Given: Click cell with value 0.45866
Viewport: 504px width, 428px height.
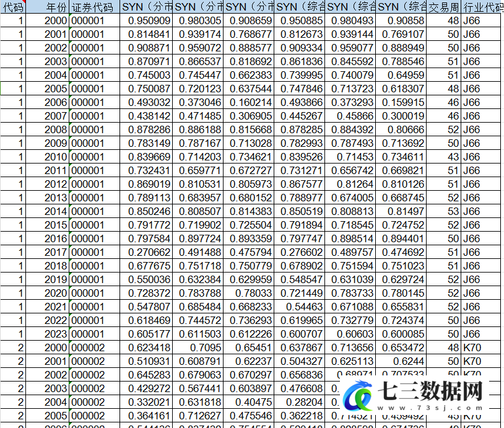Looking at the screenshot, I should (350, 116).
